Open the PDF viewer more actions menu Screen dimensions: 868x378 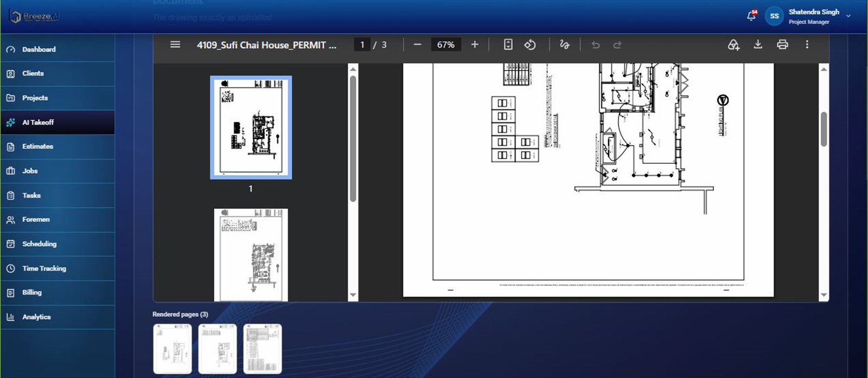[807, 44]
